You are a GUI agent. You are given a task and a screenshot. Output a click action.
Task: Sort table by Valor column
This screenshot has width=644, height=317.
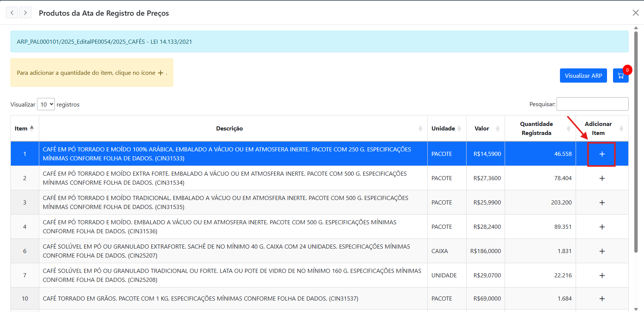click(x=485, y=128)
